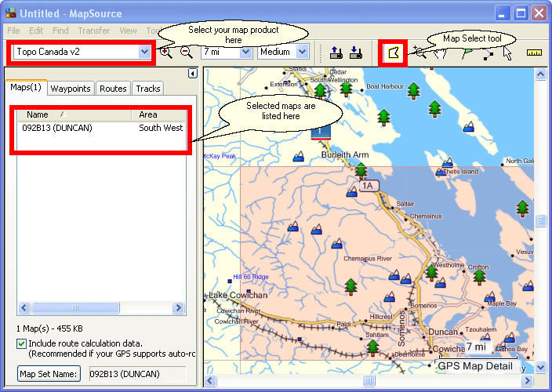This screenshot has width=552, height=392.
Task: Open the Transfer menu
Action: point(94,31)
